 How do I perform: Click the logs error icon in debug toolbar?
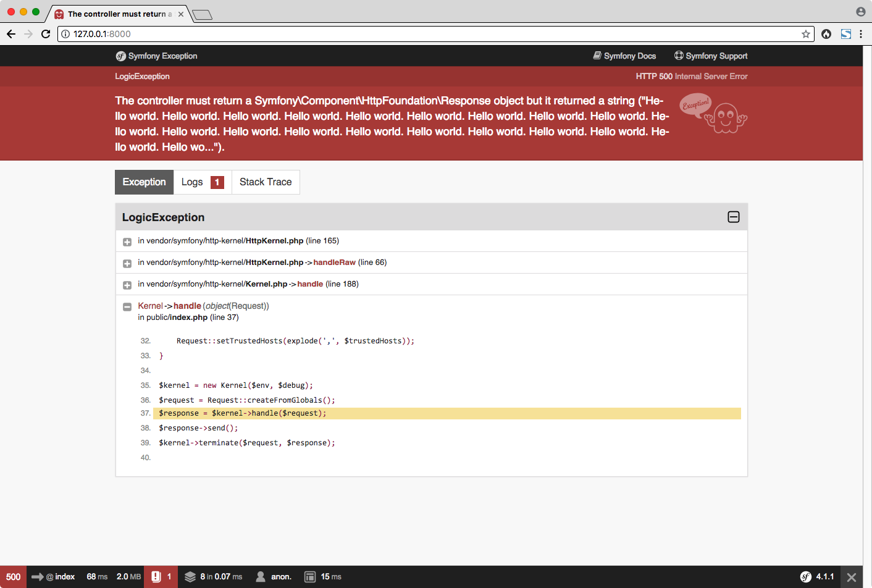point(156,577)
